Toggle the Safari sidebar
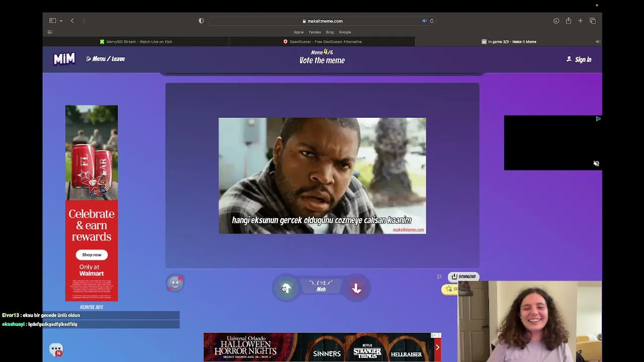The height and width of the screenshot is (362, 644). point(52,21)
